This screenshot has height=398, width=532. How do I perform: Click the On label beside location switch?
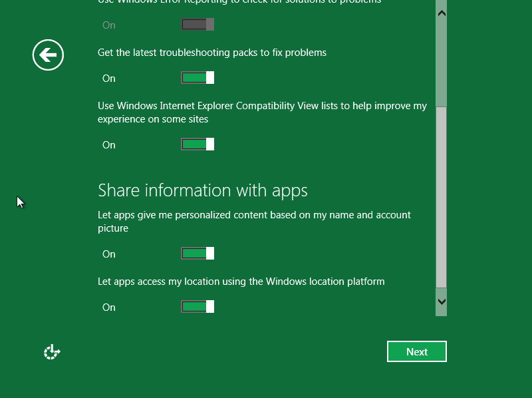pyautogui.click(x=109, y=307)
